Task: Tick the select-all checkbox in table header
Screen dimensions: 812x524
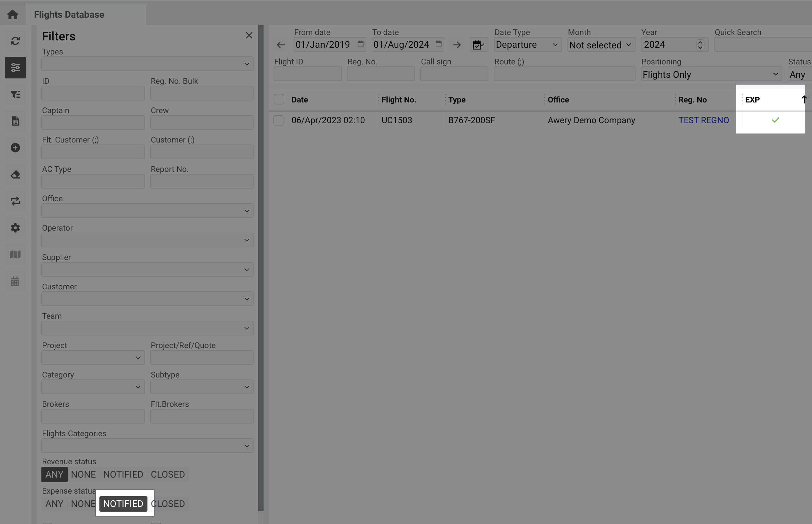Action: click(279, 99)
